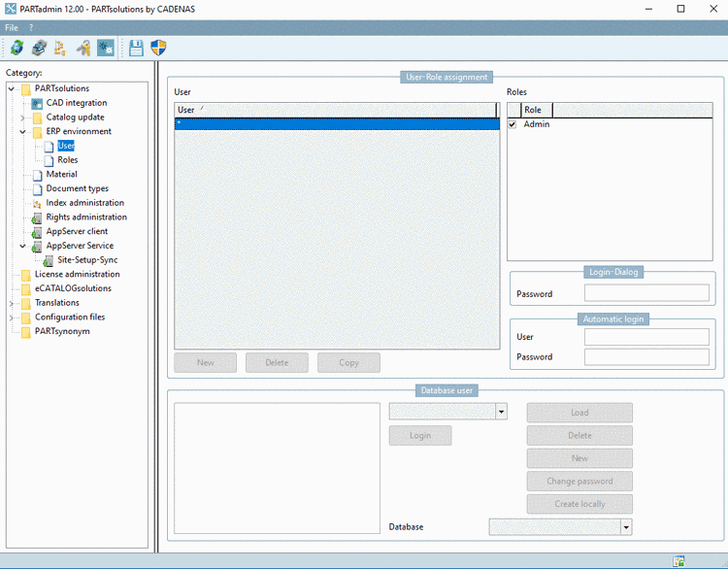This screenshot has height=569, width=728.
Task: Collapse the ERP environment node
Action: pos(22,132)
